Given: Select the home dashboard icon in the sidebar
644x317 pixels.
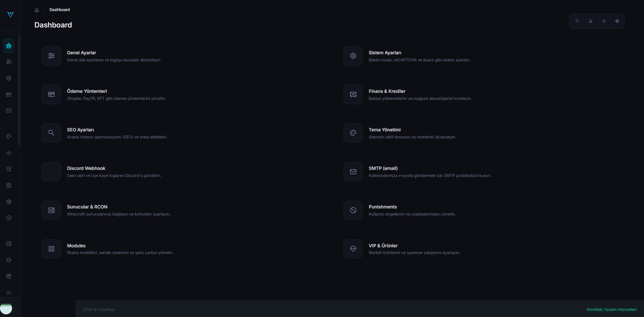Looking at the screenshot, I should click(8, 46).
